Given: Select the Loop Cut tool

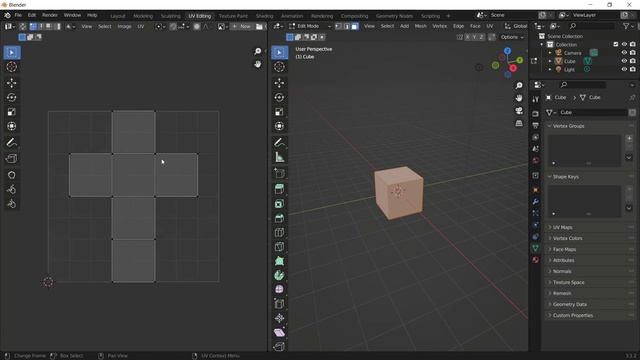Looking at the screenshot, I should click(x=279, y=232).
